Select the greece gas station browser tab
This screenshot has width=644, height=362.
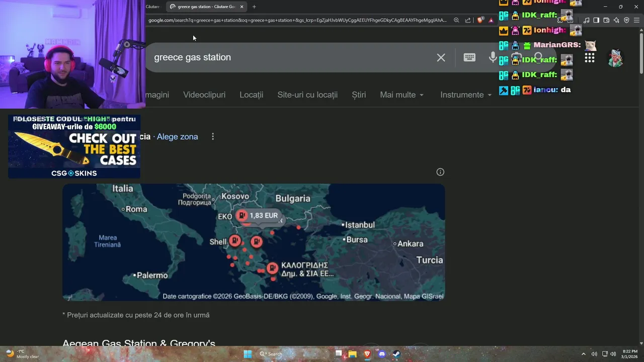click(x=206, y=7)
